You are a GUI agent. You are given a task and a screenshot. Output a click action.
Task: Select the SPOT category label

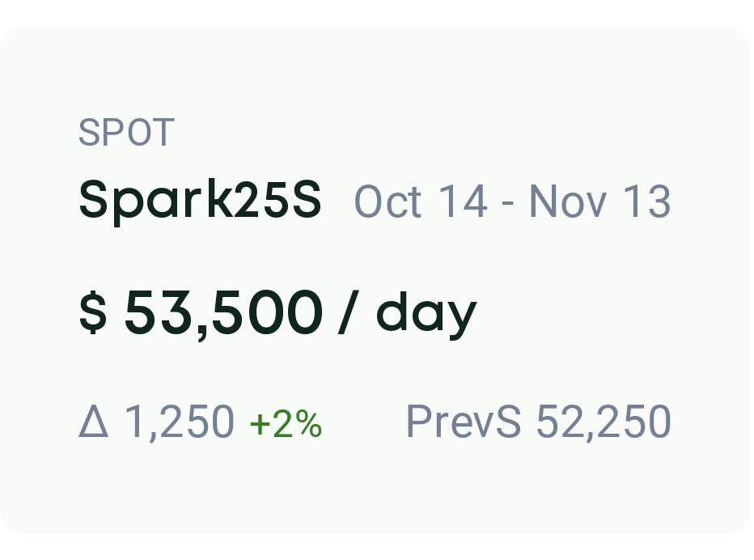coord(126,132)
